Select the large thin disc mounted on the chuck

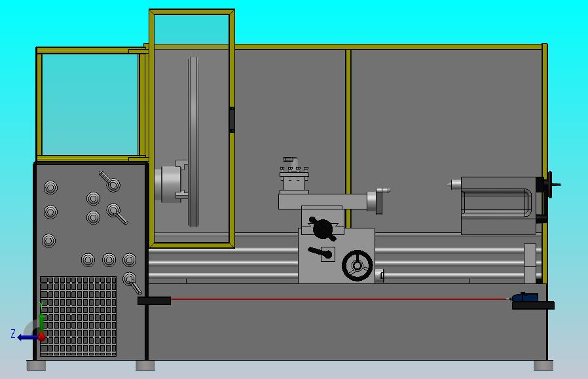point(193,141)
